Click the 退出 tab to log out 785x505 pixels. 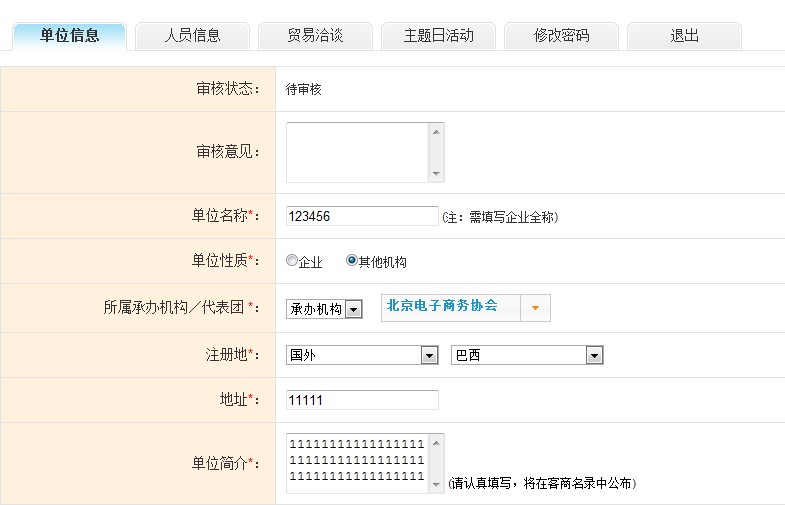coord(684,35)
